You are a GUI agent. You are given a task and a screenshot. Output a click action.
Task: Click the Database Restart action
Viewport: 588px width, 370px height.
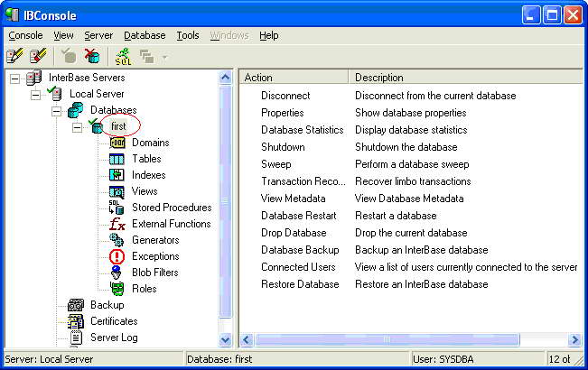click(x=299, y=216)
